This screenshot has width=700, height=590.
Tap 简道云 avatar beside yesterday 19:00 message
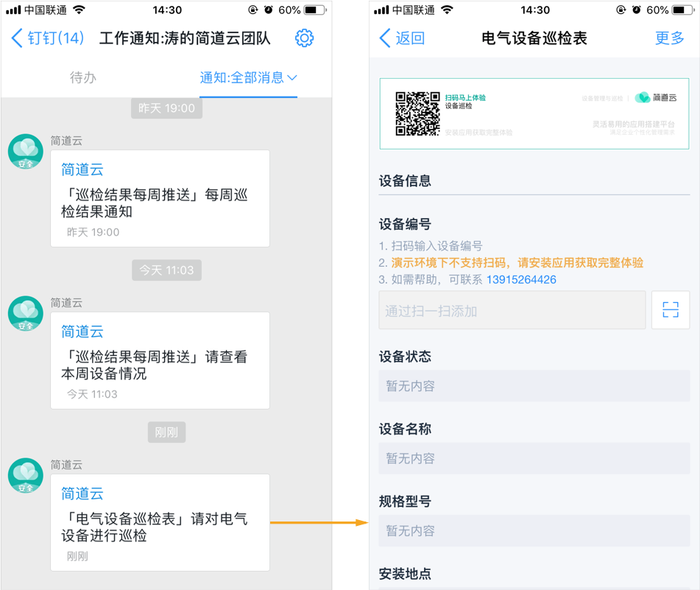pos(26,152)
